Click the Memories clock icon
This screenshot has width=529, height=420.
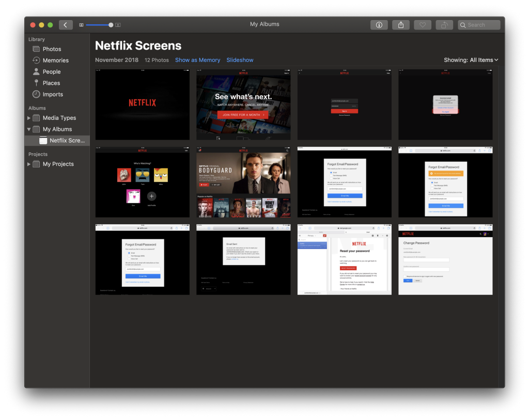(x=36, y=60)
